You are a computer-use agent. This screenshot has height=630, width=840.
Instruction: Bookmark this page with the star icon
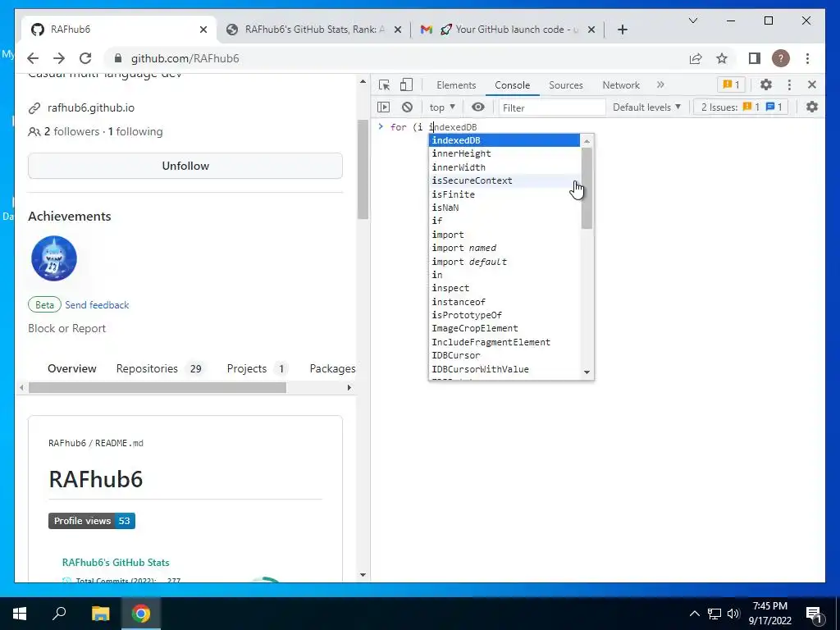(722, 58)
